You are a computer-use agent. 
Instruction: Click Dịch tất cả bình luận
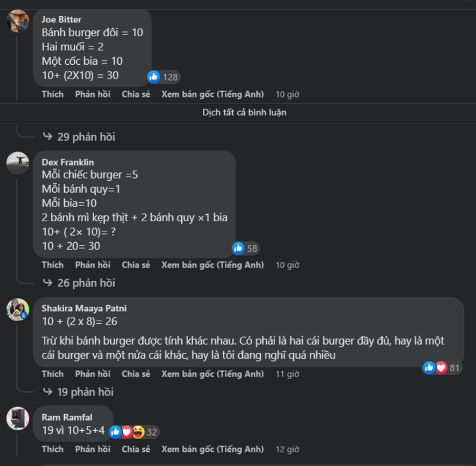244,113
